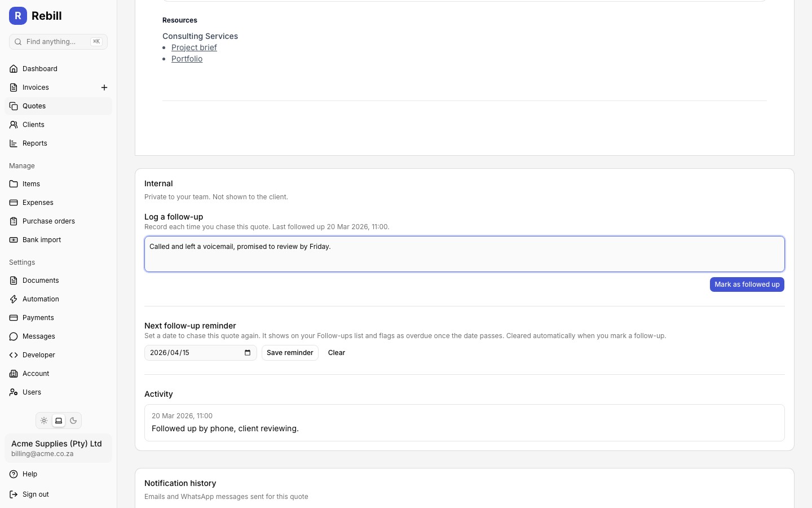Screen dimensions: 812x508
Task: Save the follow-up reminder
Action: 290,353
